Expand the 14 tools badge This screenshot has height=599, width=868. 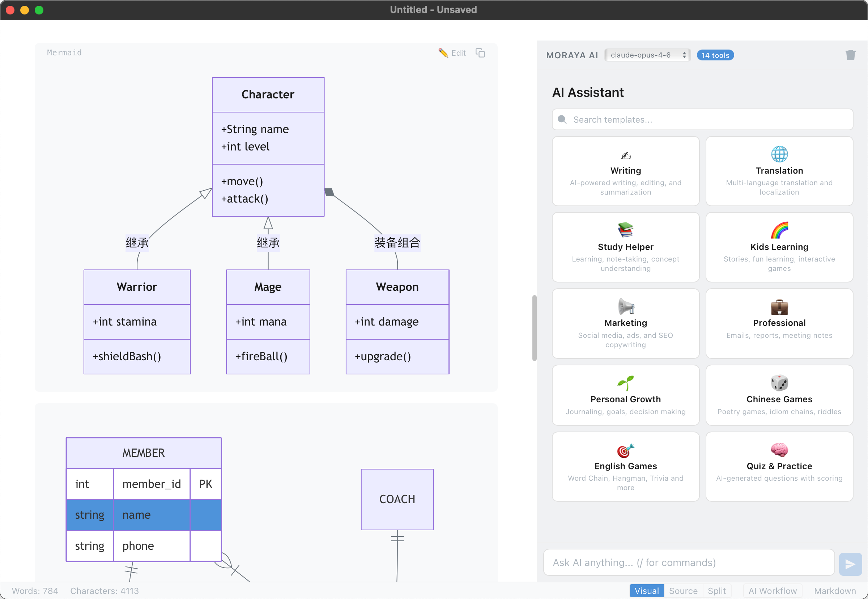point(715,55)
